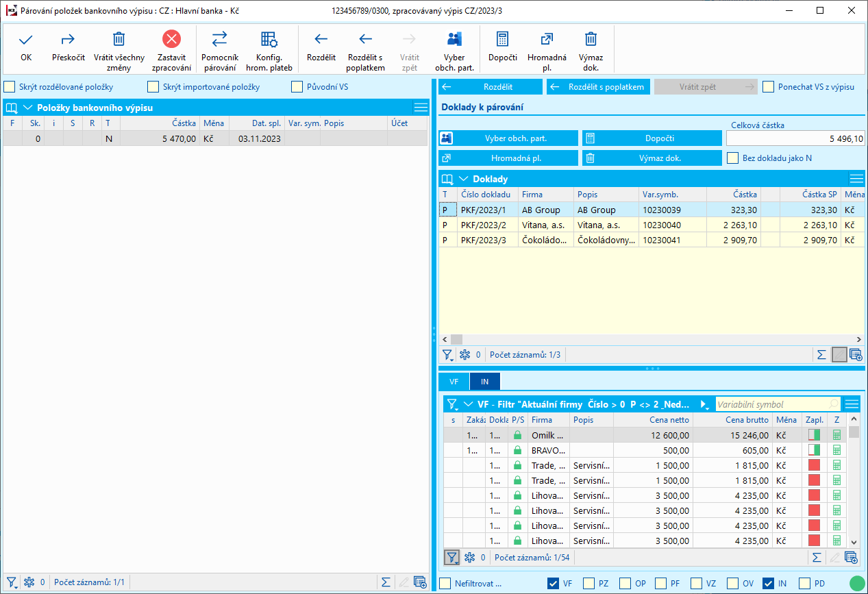This screenshot has height=594, width=868.
Task: Open Pomocník párování from toolbar
Action: click(220, 40)
